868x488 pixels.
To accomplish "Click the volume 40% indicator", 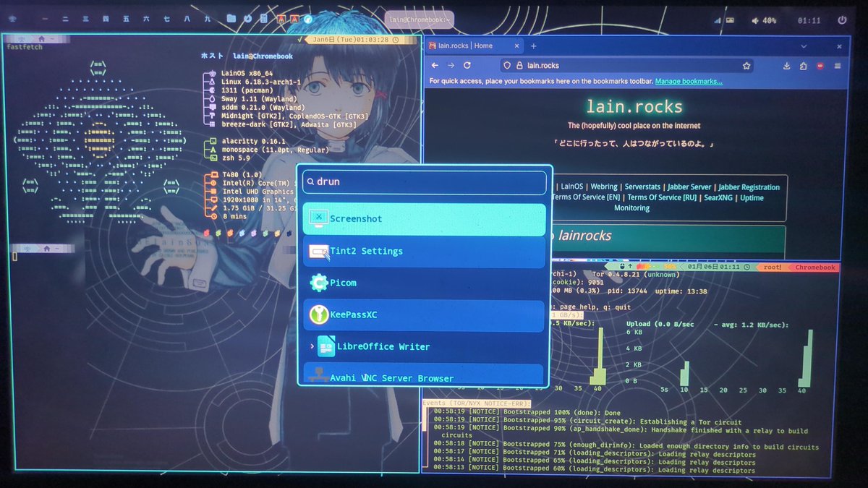I will tap(762, 21).
